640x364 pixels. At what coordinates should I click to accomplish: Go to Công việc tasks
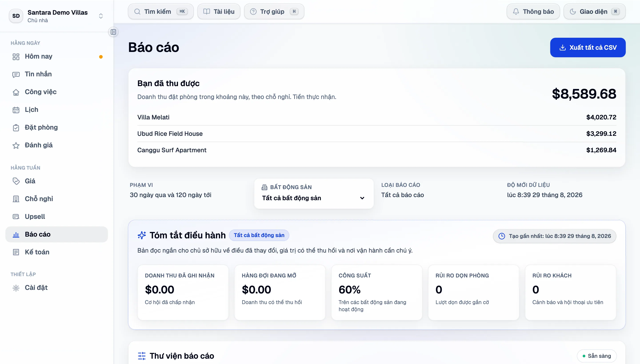[57, 92]
